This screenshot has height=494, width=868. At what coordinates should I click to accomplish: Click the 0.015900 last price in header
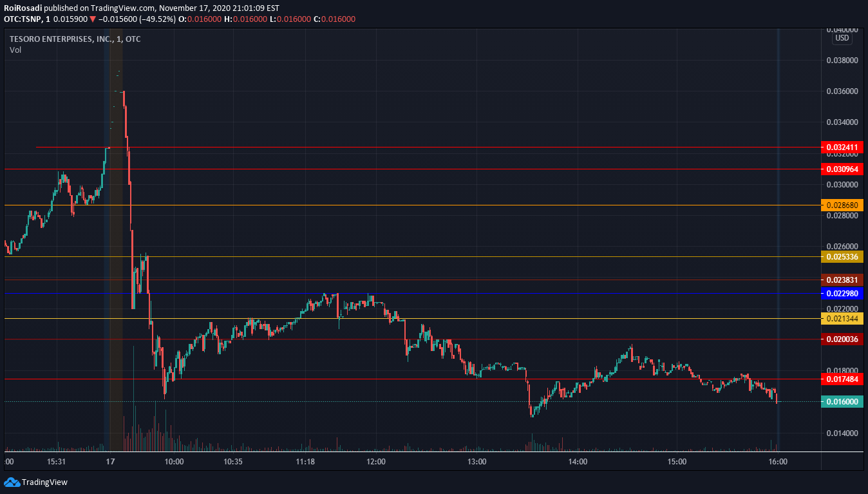(70, 19)
